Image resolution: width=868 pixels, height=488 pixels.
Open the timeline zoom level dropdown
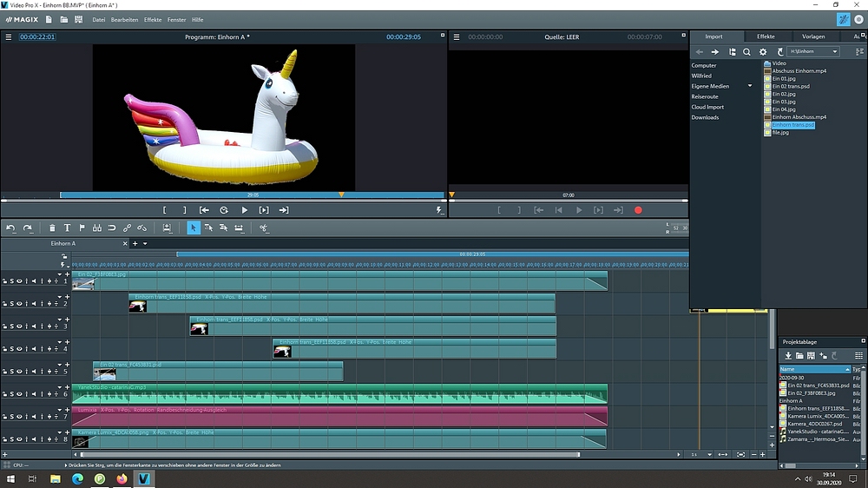tap(710, 455)
